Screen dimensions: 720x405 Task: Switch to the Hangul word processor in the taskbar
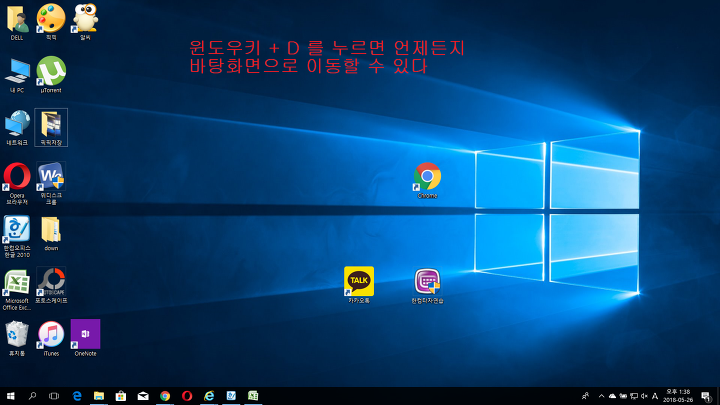(x=231, y=396)
